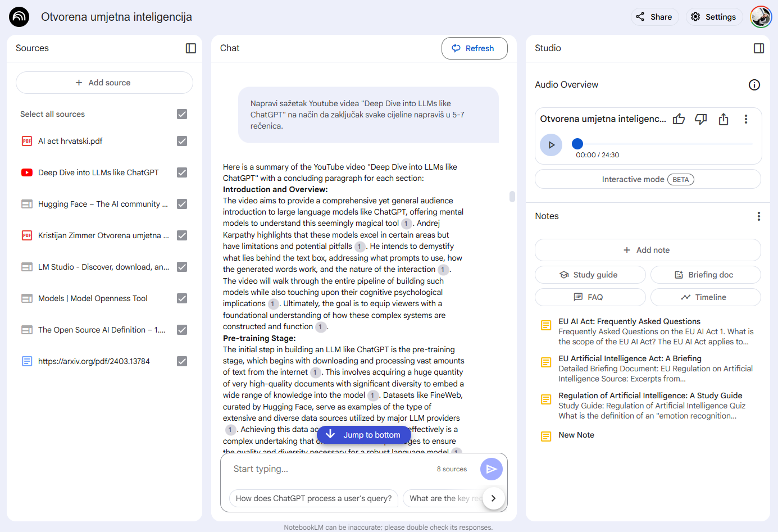Send the chat message

(491, 469)
